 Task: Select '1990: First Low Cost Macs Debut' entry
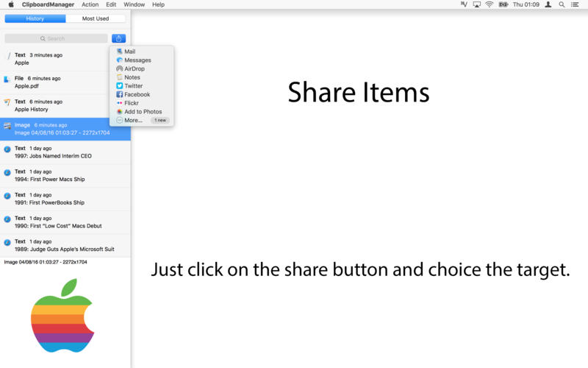(x=65, y=222)
